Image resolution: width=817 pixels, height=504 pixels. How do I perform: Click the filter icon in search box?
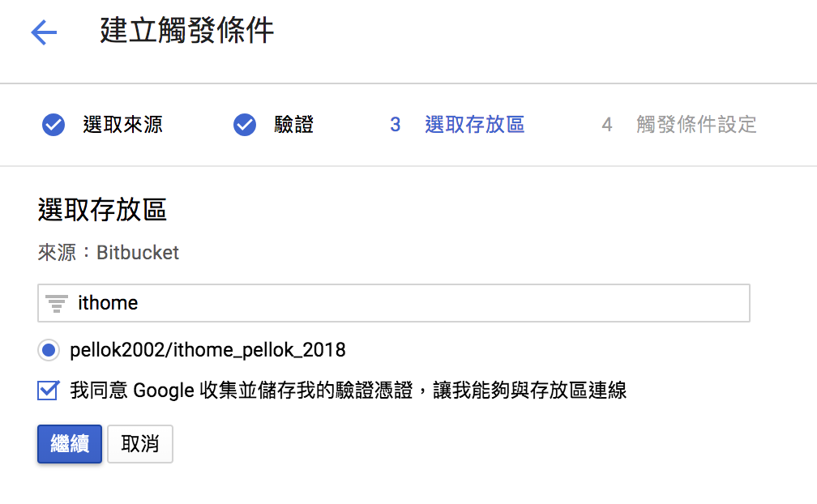[x=56, y=303]
